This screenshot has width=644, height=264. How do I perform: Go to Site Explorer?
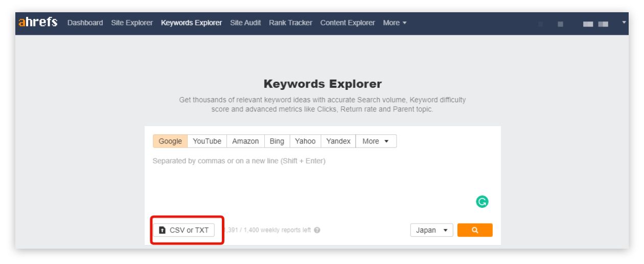(x=132, y=23)
